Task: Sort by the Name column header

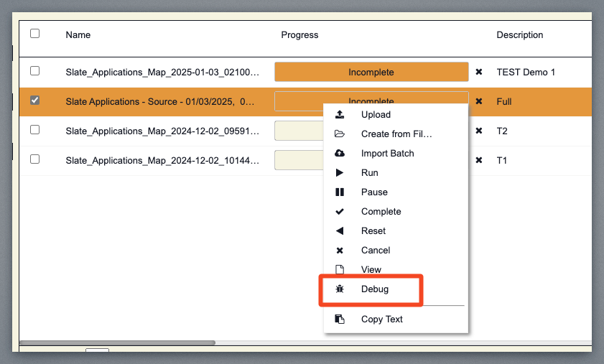Action: click(x=78, y=35)
